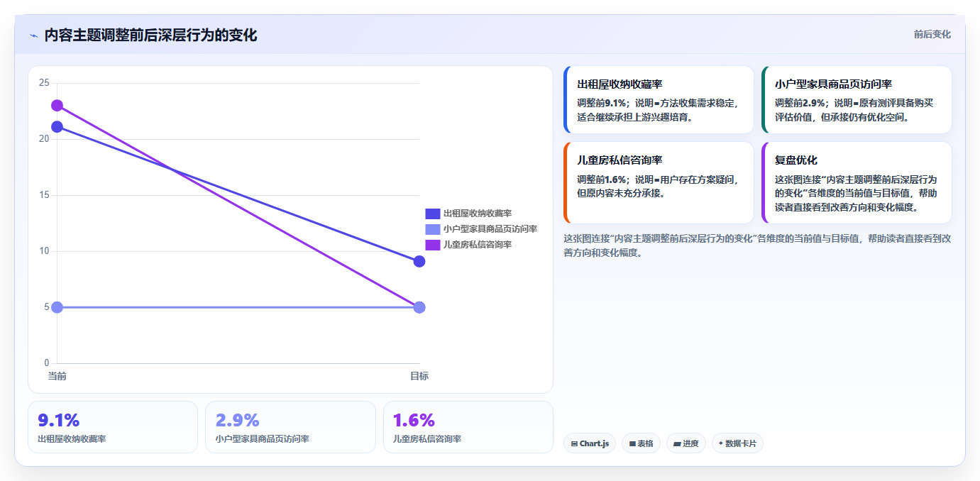Click the 目标 x-axis label
The width and height of the screenshot is (980, 481).
(419, 376)
